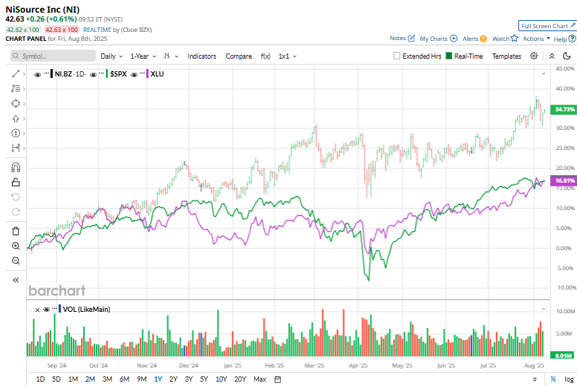Click the trash can delete drawings icon
This screenshot has width=577, height=392.
pyautogui.click(x=16, y=232)
